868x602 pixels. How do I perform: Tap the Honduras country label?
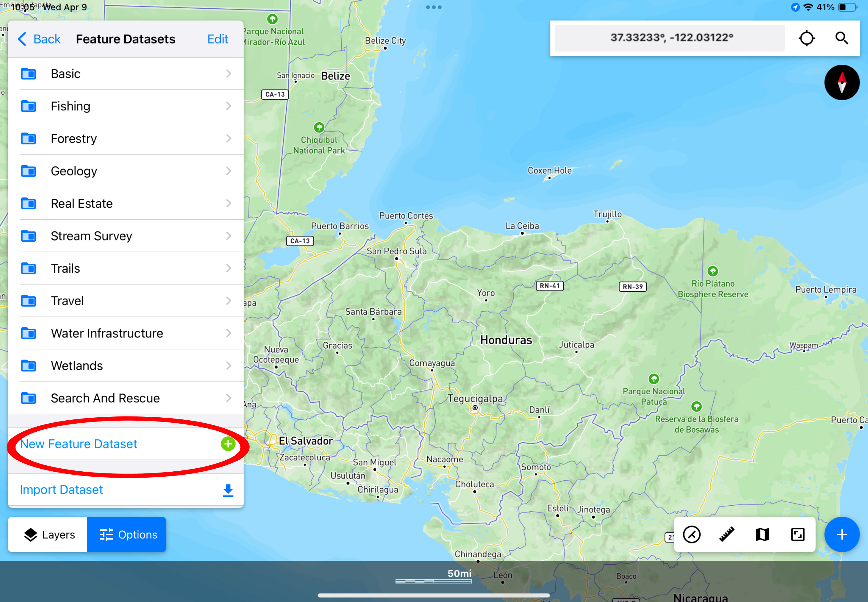tap(506, 340)
